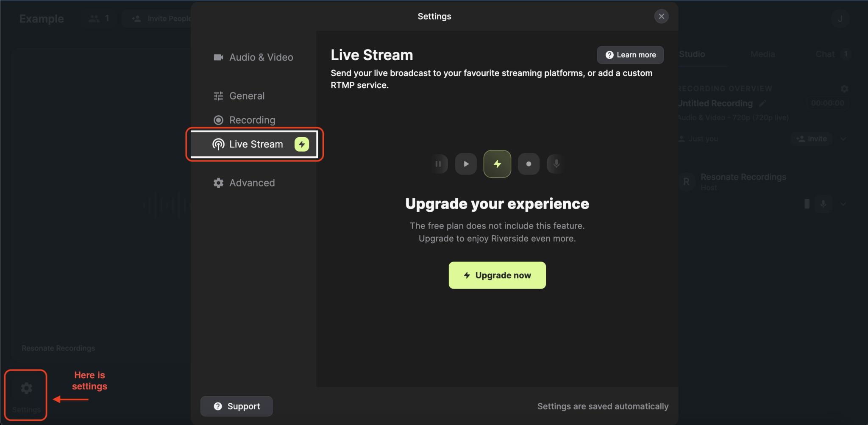868x425 pixels.
Task: Open the Chat tab
Action: tap(824, 54)
